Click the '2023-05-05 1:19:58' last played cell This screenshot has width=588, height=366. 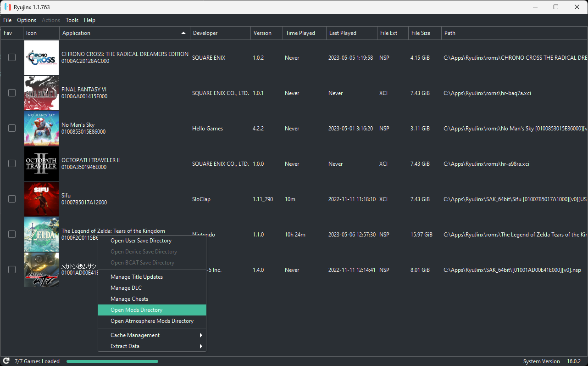(x=350, y=58)
